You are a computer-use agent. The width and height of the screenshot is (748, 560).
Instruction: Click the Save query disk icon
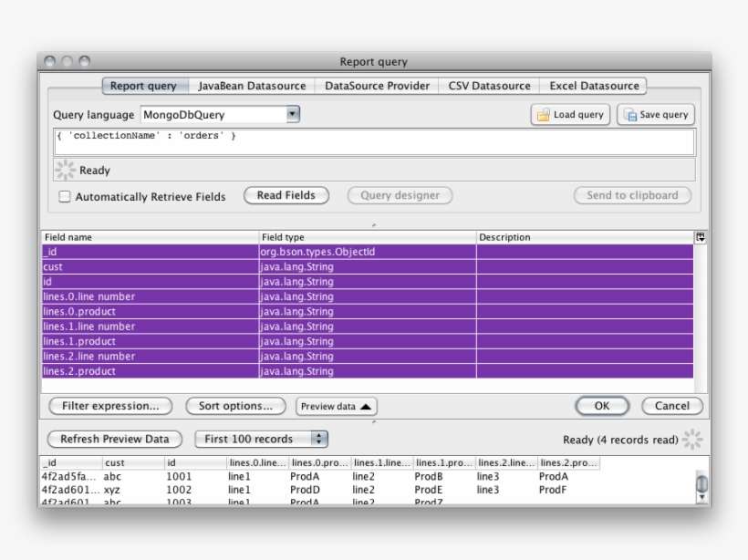(x=629, y=114)
